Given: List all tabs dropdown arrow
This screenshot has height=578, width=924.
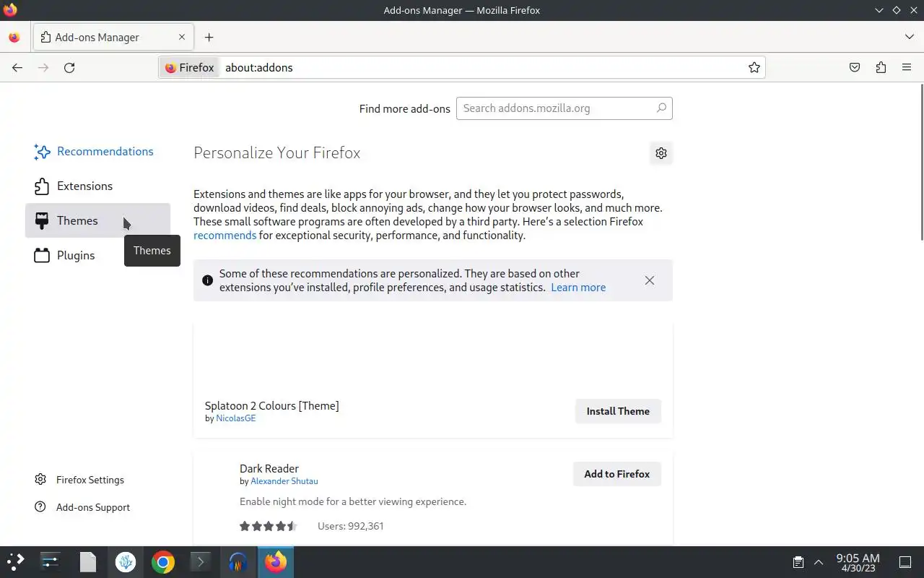Looking at the screenshot, I should 909,37.
